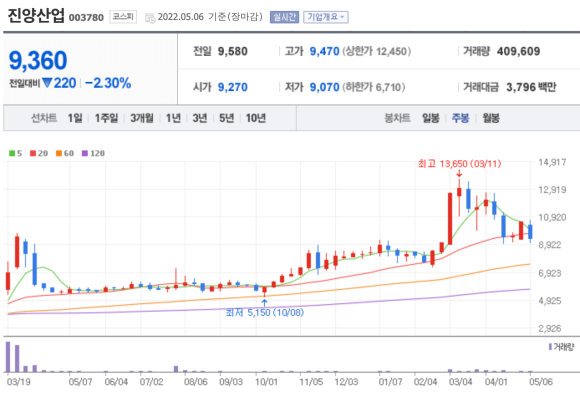Click the 2,926 price axis label

tap(550, 328)
